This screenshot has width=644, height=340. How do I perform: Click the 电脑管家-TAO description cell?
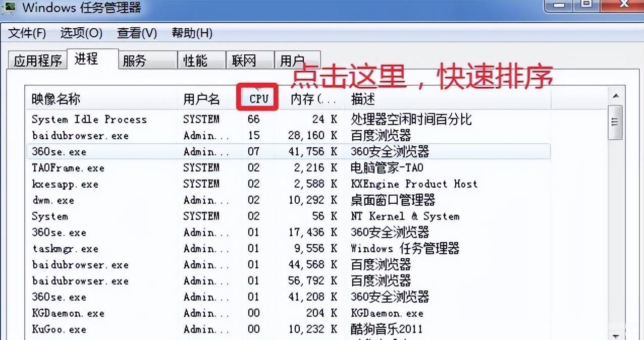(387, 168)
